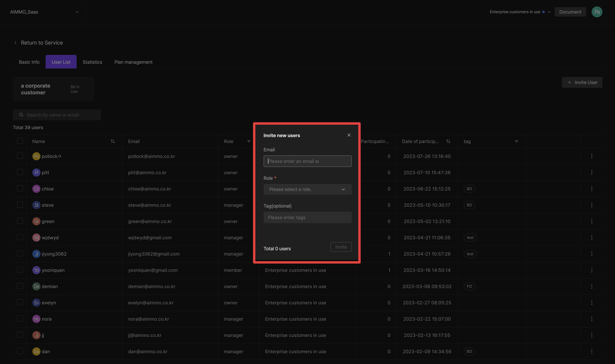615x364 pixels.
Task: Toggle the select-all checkbox in table header
Action: [x=20, y=141]
